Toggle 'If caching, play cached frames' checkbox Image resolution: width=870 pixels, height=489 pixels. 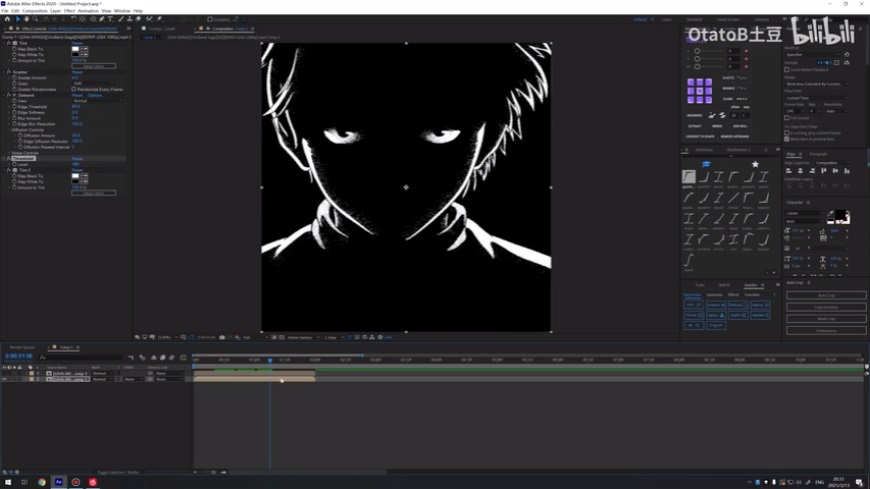tap(787, 133)
